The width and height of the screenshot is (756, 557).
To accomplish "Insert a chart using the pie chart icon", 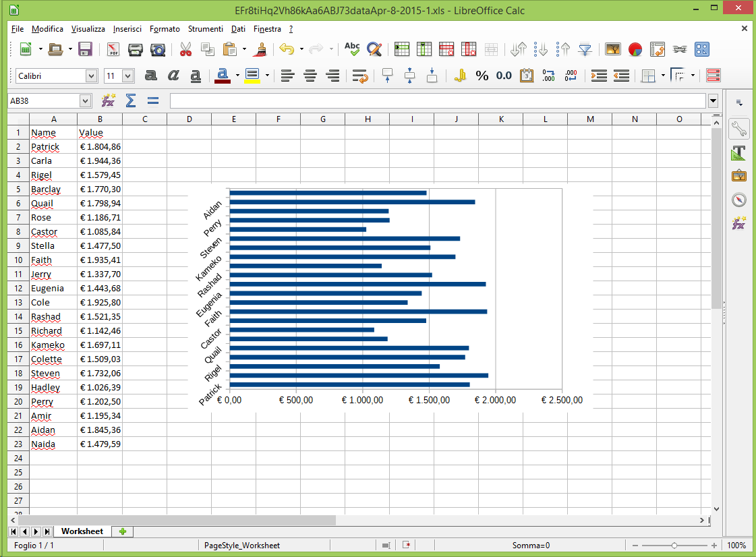I will point(635,49).
